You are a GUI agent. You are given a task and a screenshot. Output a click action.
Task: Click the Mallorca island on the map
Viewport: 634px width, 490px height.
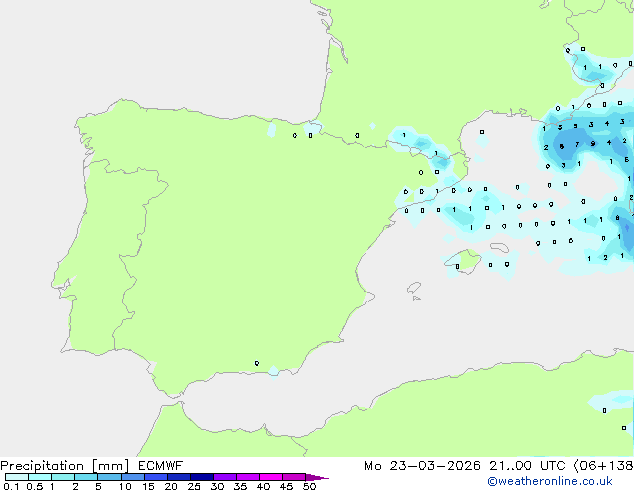464,261
